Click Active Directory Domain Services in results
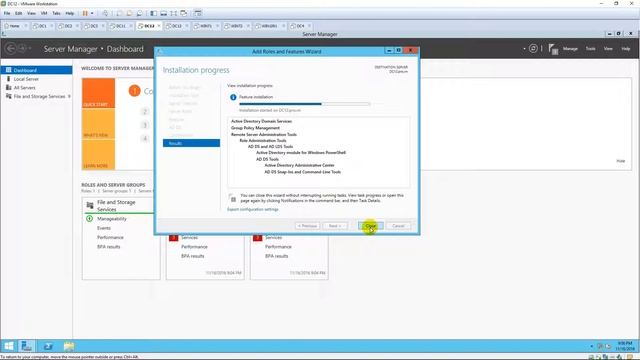Screen dimensions: 640x360 (x=261, y=121)
